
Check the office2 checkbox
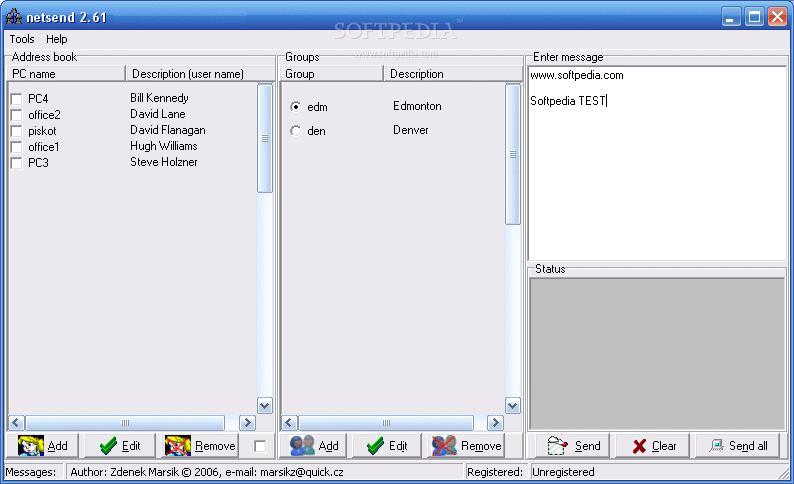[x=16, y=115]
